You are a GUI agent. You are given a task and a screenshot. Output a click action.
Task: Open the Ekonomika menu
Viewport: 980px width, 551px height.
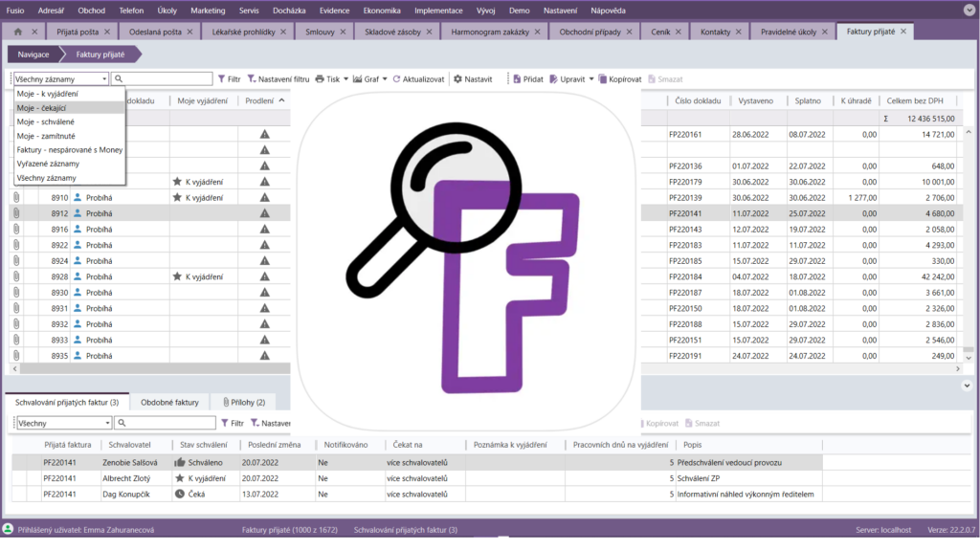point(382,10)
